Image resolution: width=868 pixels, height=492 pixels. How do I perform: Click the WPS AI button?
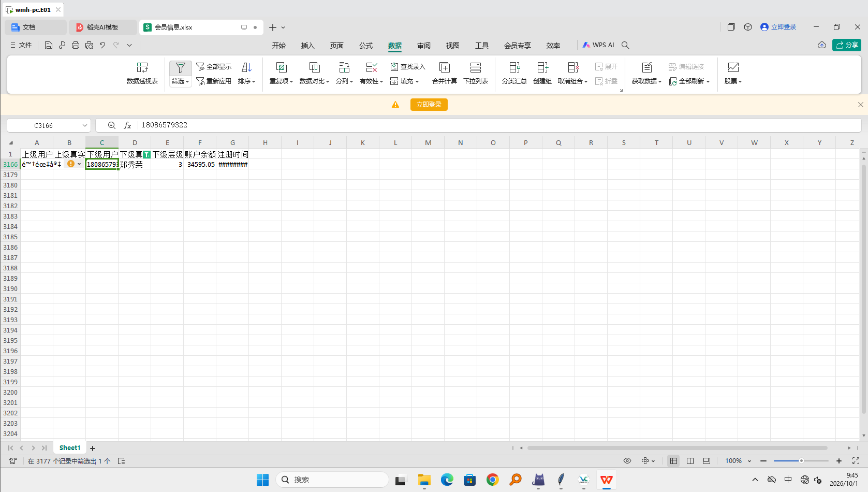[598, 45]
